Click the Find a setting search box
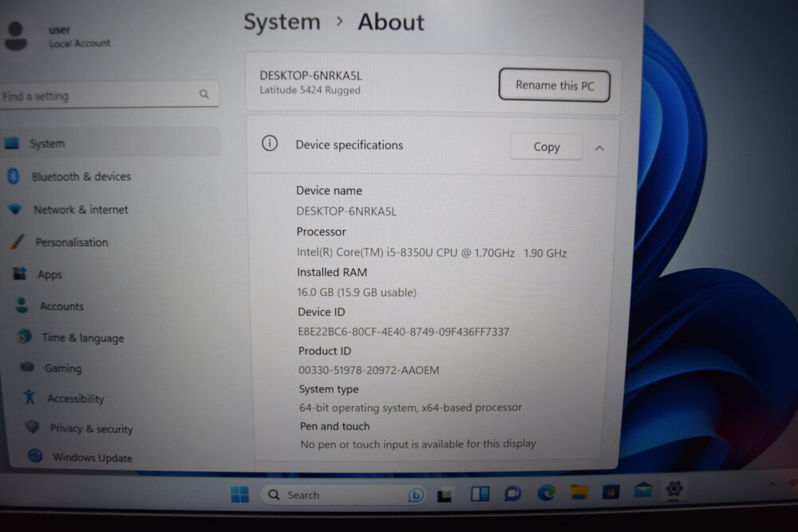 click(109, 95)
